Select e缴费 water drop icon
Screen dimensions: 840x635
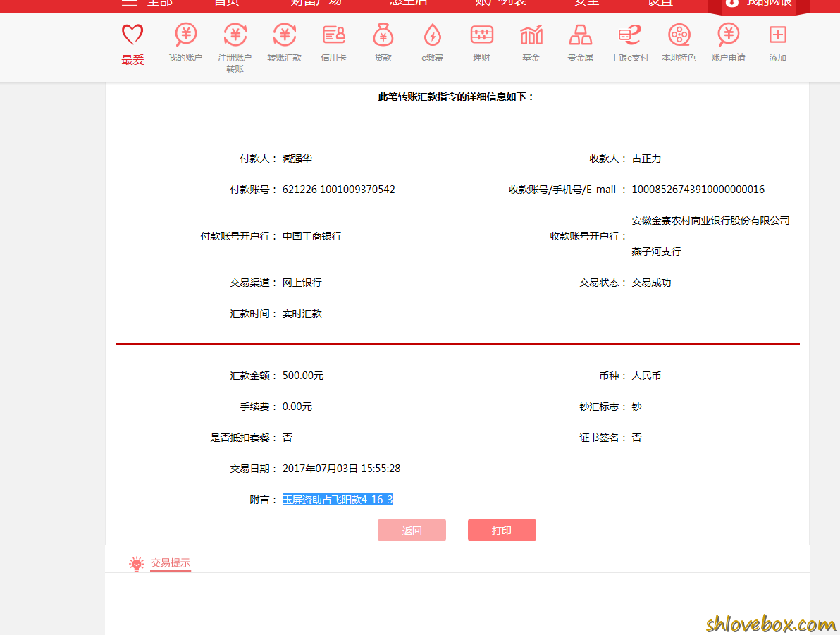click(x=432, y=35)
